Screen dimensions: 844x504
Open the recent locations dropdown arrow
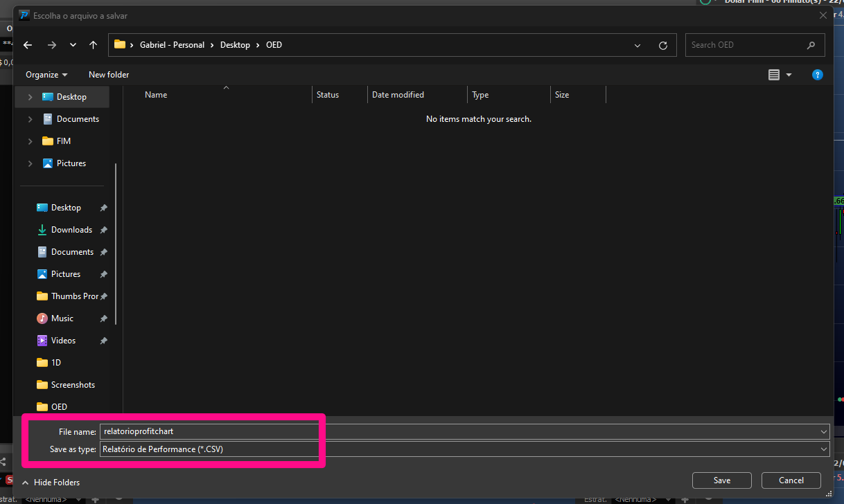[x=73, y=45]
